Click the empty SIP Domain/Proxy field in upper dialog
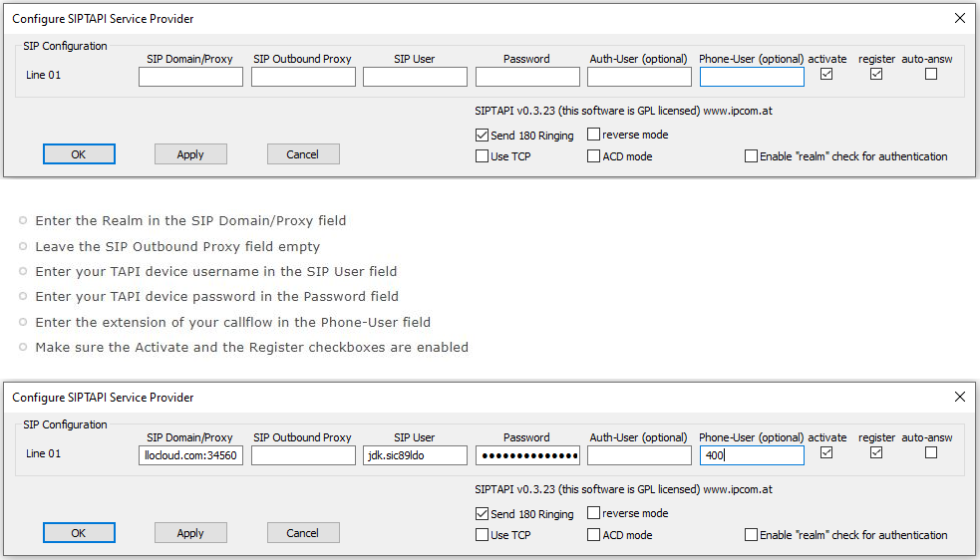 (x=190, y=77)
